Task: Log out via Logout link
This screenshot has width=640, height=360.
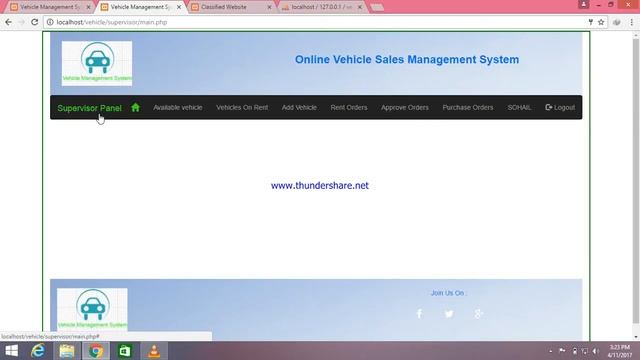Action: tap(560, 107)
